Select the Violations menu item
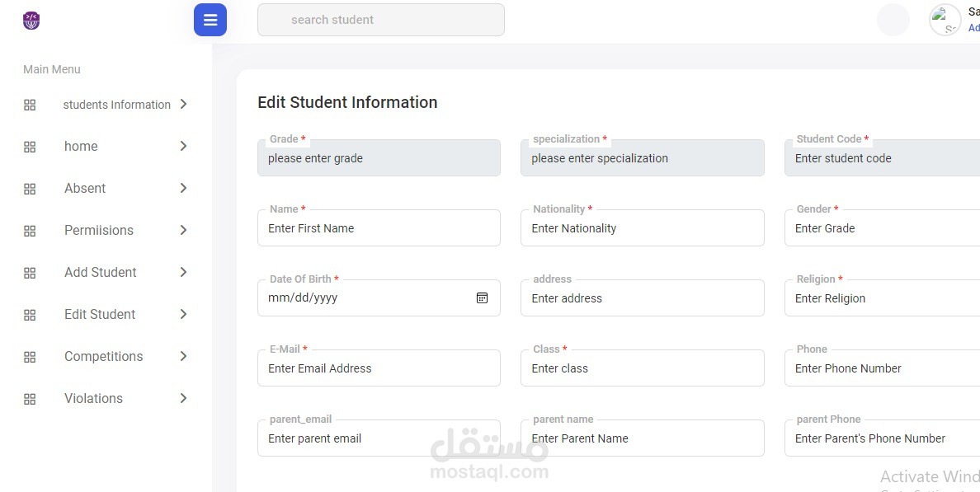This screenshot has width=980, height=492. coord(93,398)
